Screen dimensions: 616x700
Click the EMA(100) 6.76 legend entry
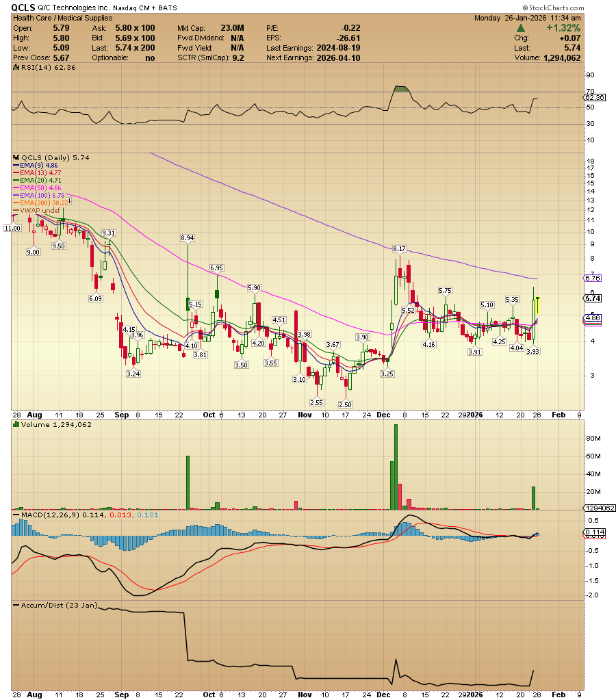point(39,196)
